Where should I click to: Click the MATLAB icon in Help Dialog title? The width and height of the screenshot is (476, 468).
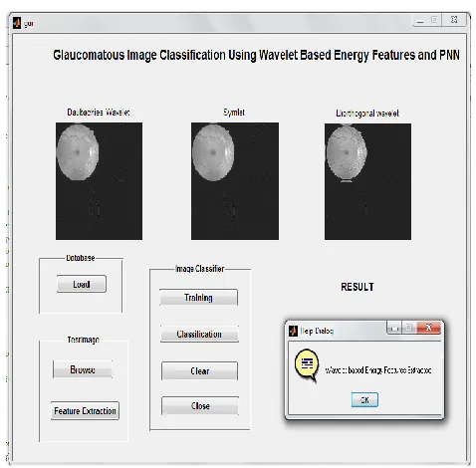coord(293,331)
